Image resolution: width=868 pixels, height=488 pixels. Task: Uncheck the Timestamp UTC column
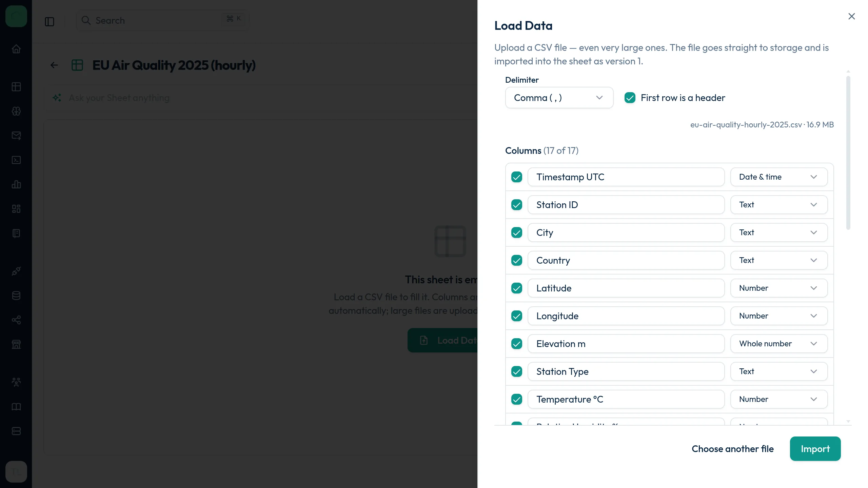(517, 177)
